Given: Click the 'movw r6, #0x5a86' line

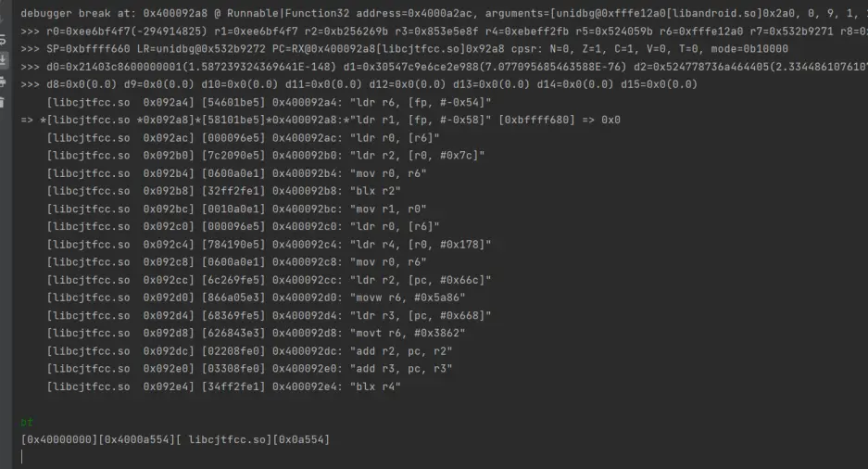Looking at the screenshot, I should click(x=256, y=298).
